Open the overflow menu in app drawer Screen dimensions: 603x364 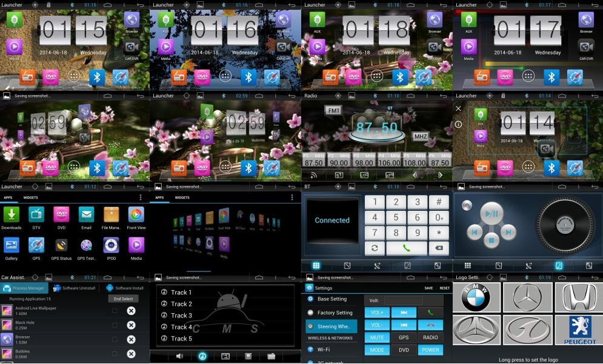tap(141, 197)
